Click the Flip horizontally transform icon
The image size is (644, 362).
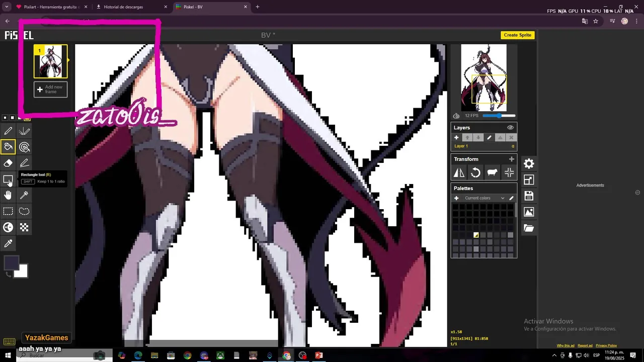coord(459,173)
